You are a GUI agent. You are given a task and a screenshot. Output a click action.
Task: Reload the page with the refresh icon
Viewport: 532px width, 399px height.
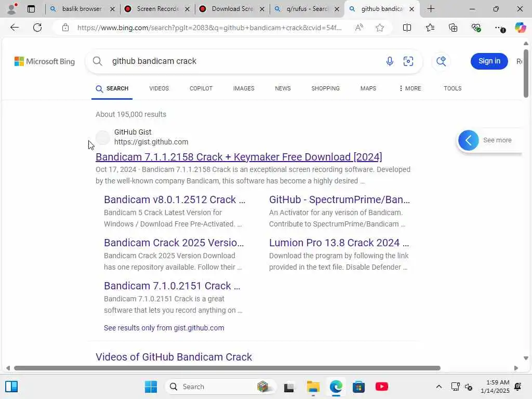(37, 28)
